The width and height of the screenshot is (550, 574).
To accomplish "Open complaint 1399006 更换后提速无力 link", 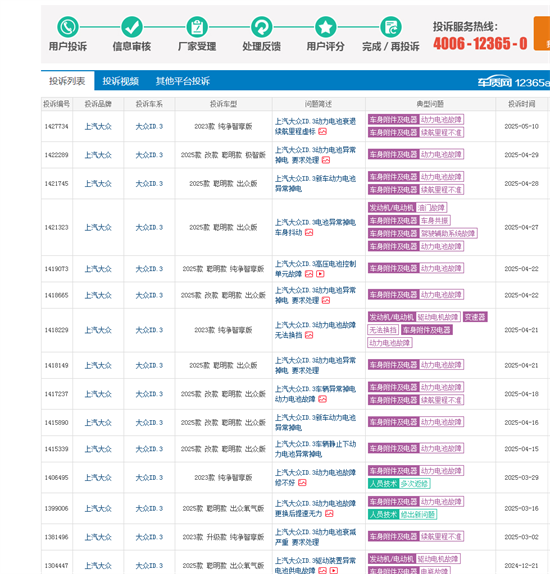I will click(315, 508).
